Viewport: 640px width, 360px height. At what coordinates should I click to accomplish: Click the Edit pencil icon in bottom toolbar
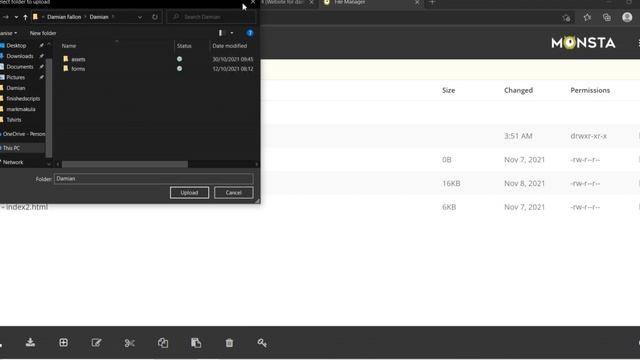[x=96, y=343]
